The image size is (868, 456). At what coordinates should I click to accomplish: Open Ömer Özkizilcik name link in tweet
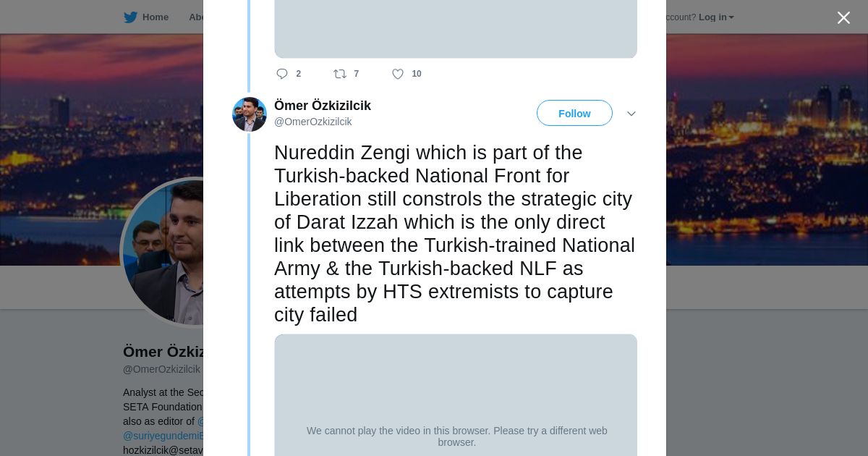(323, 106)
